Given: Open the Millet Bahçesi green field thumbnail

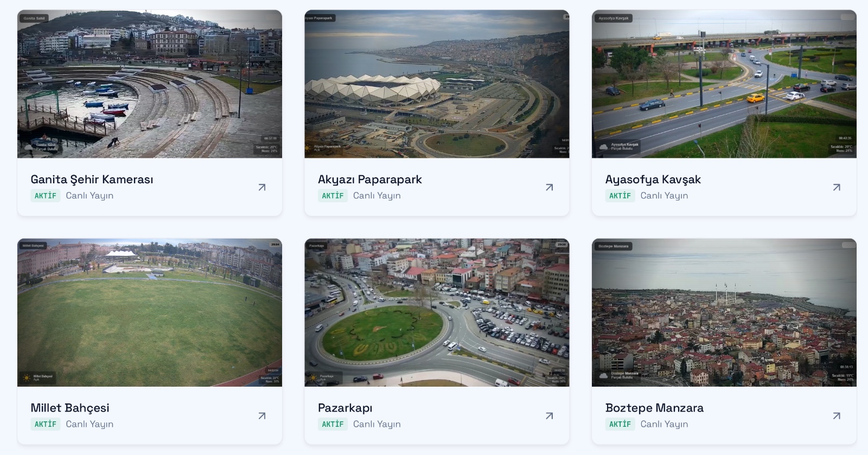Looking at the screenshot, I should pyautogui.click(x=150, y=313).
